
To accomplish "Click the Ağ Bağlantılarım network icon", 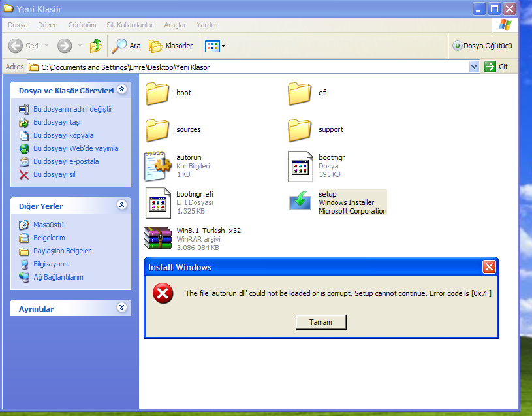I will [x=24, y=277].
